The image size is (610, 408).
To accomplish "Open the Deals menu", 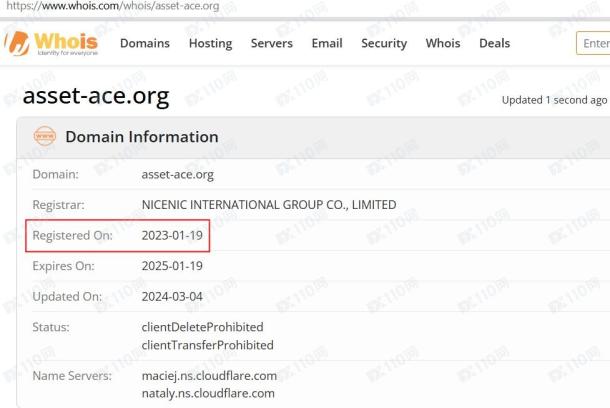I will pos(494,43).
